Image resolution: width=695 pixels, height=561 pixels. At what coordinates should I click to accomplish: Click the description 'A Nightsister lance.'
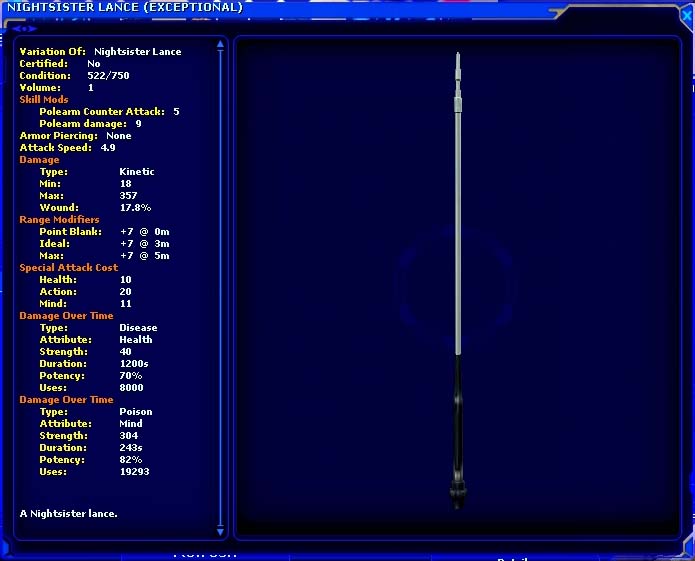pos(68,514)
